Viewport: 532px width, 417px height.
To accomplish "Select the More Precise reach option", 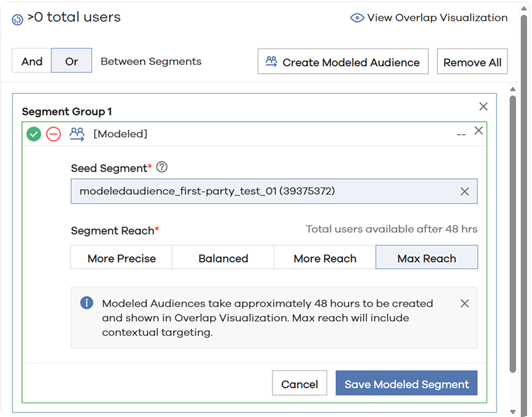I will (121, 258).
